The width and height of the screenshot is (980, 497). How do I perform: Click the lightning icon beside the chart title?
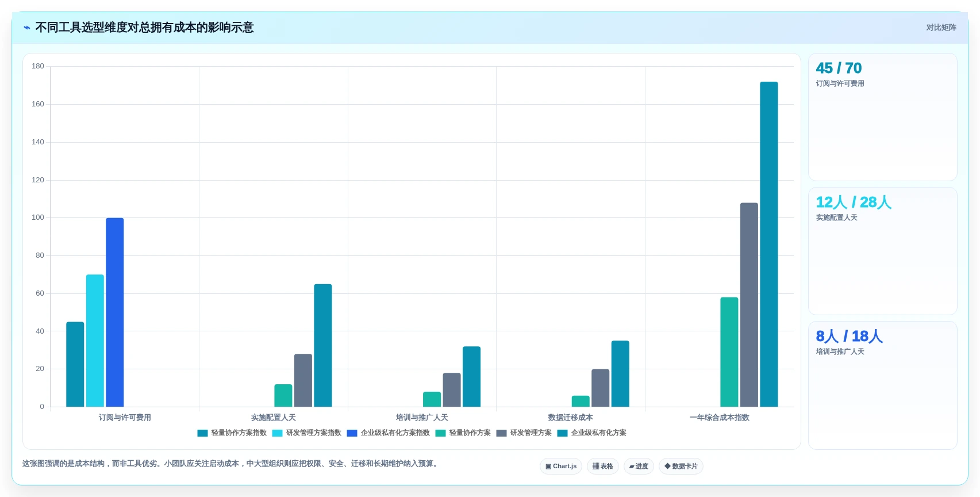click(x=27, y=28)
